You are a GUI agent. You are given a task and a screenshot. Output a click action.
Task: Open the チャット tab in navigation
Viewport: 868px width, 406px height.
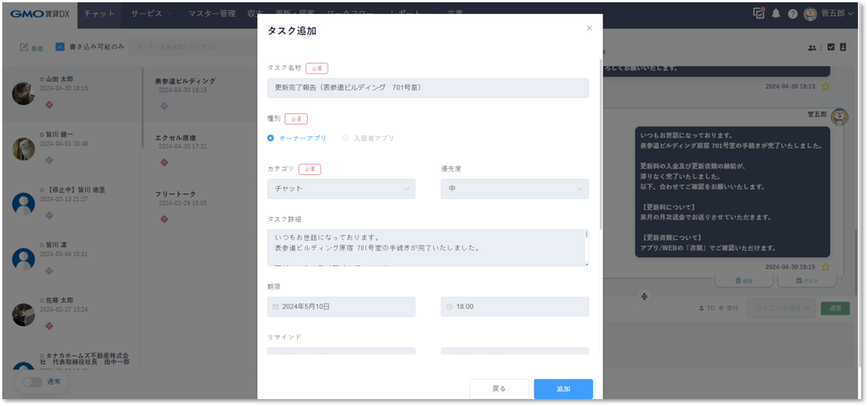tap(99, 14)
